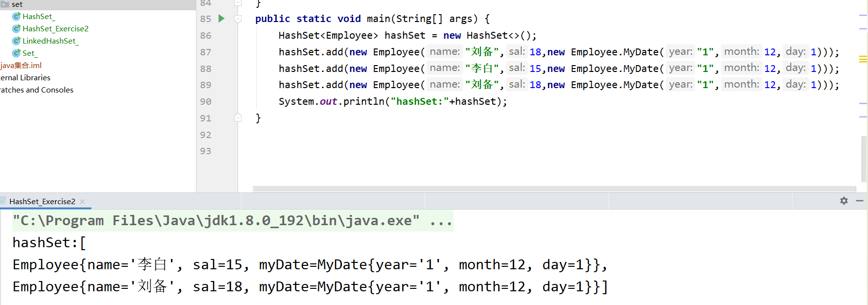
Task: Click line number 90 in gutter
Action: [x=206, y=101]
